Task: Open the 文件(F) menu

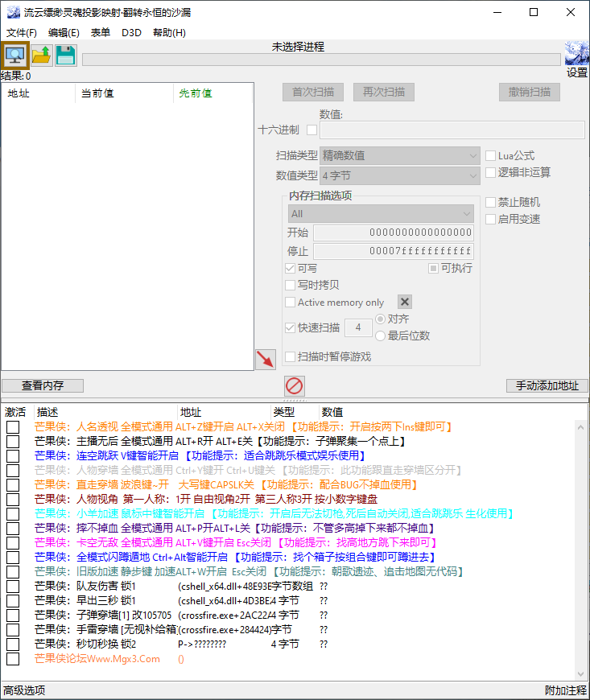Action: 22,33
